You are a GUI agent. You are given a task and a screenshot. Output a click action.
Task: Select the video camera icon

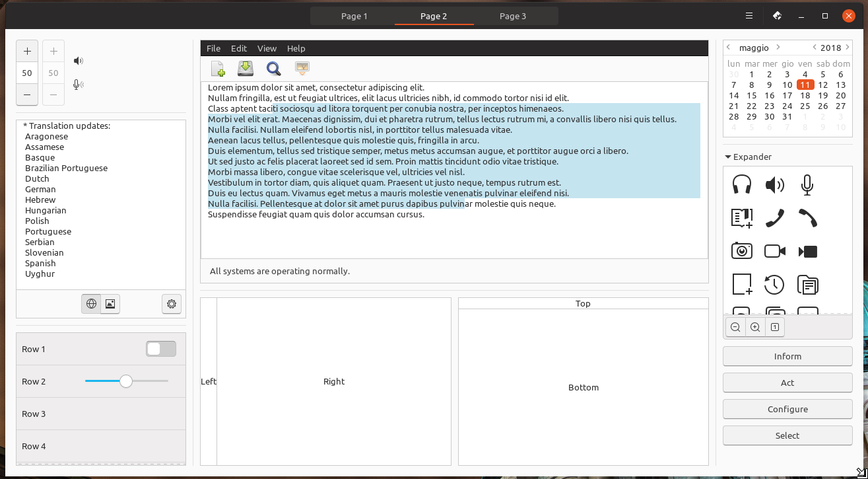(774, 251)
